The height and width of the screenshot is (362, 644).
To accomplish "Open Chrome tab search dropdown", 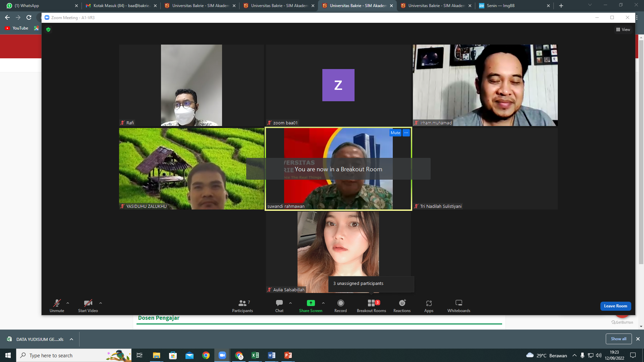I will 590,5.
